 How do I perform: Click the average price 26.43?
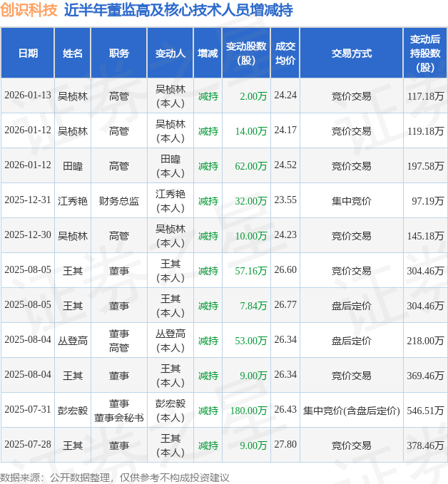coord(285,409)
